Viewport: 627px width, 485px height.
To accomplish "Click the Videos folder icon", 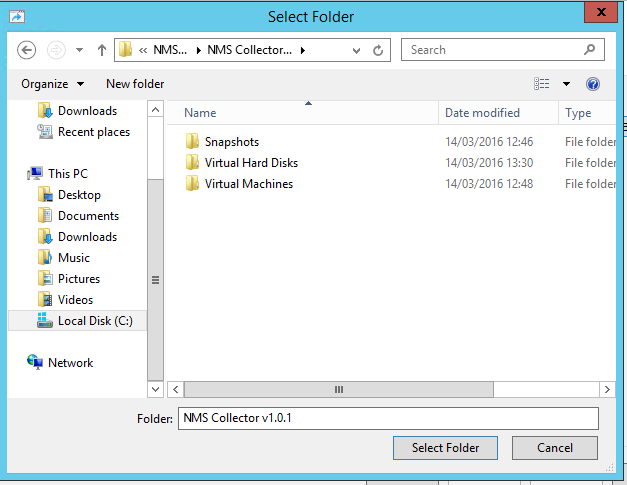I will click(45, 299).
